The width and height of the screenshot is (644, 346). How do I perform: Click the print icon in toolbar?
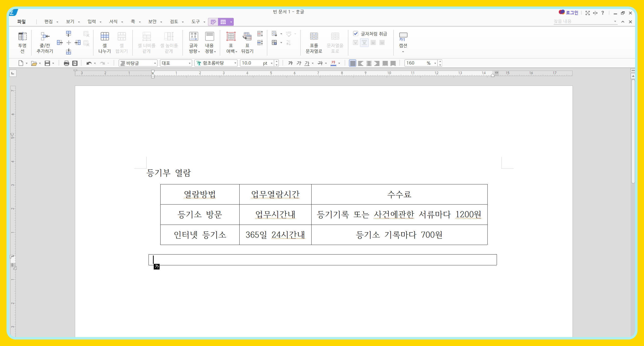coord(66,63)
